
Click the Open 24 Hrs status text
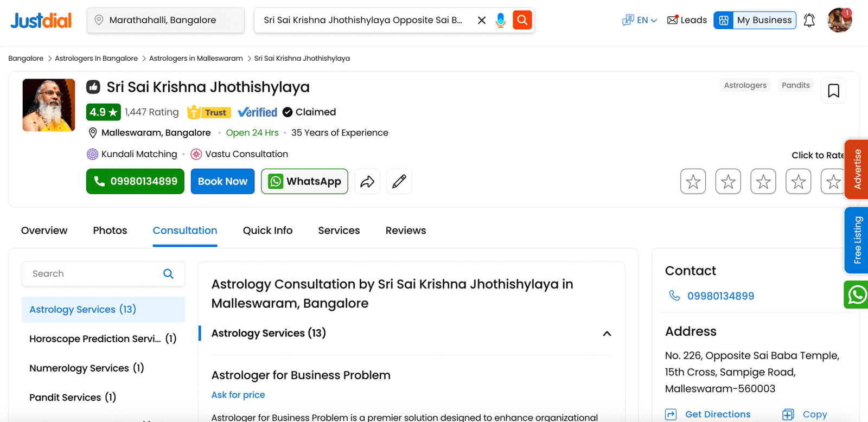tap(252, 133)
